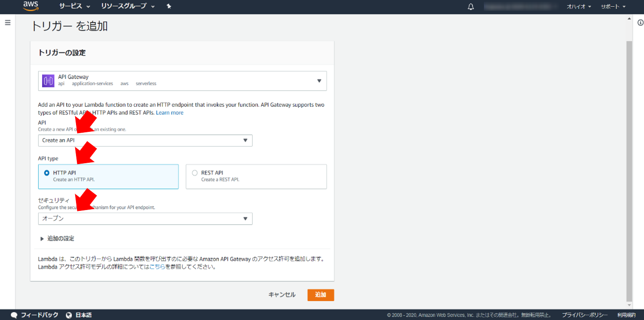
Task: Open the サービス menu
Action: 75,6
